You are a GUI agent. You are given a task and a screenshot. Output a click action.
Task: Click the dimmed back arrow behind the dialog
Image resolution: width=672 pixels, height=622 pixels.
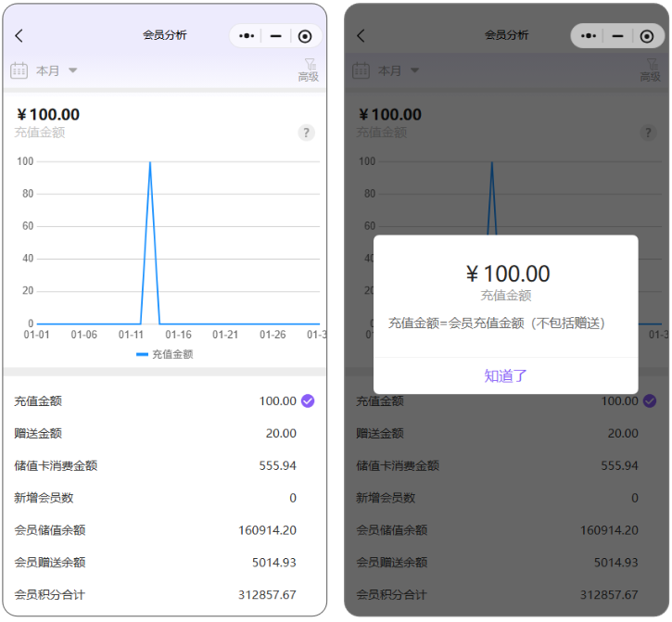(361, 36)
